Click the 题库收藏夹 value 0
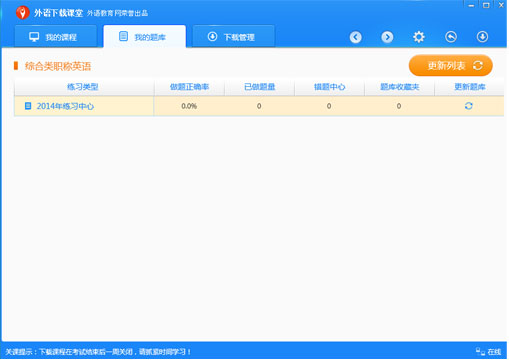 tap(399, 106)
